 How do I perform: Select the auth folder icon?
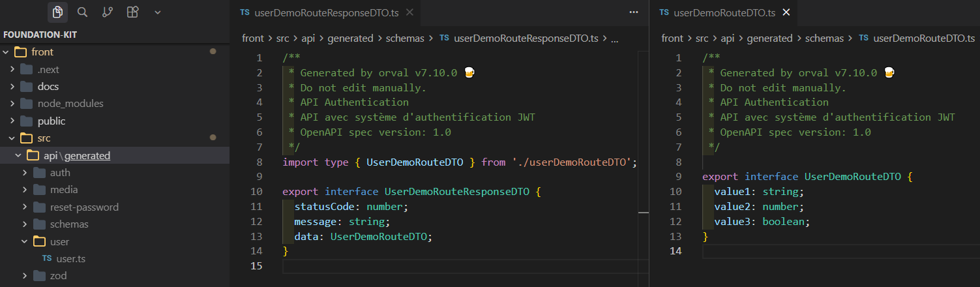tap(38, 172)
